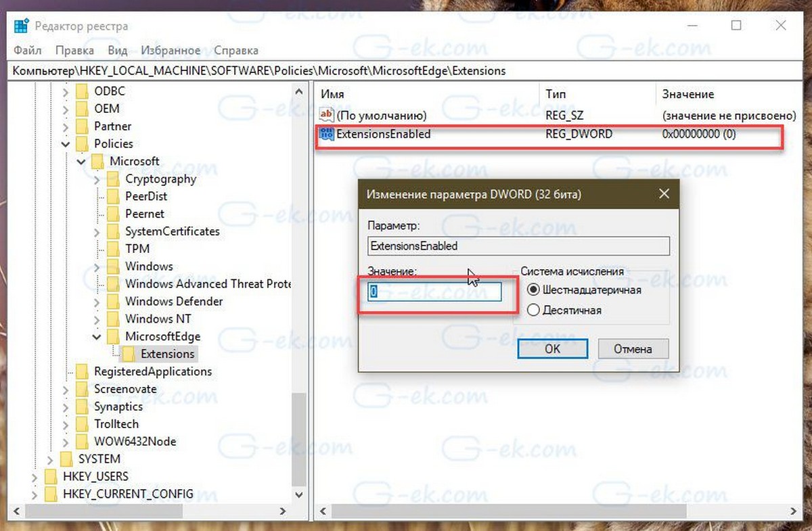
Task: Select the ExtensionsEnabled value name
Action: (384, 134)
